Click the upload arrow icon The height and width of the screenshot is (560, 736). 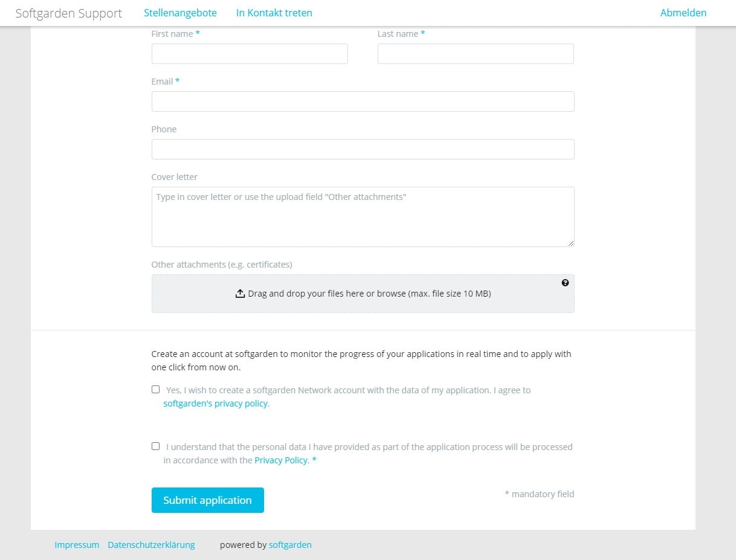coord(240,294)
